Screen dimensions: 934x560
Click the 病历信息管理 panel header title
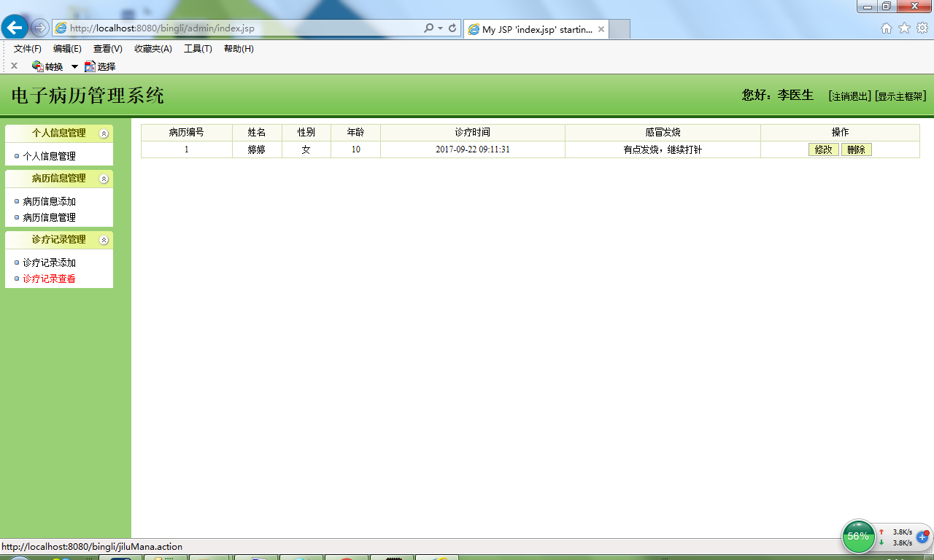tap(58, 179)
